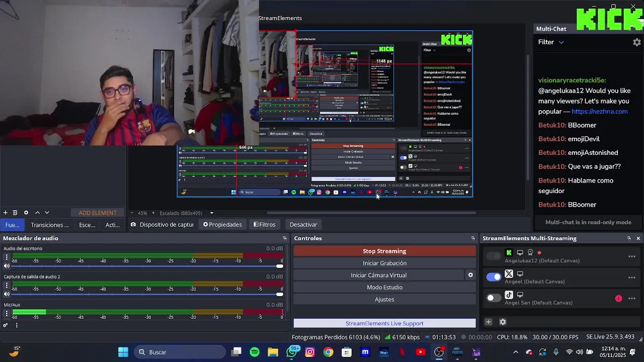Open Angeel destination more options
Screen dimensions: 644x362
(632, 278)
